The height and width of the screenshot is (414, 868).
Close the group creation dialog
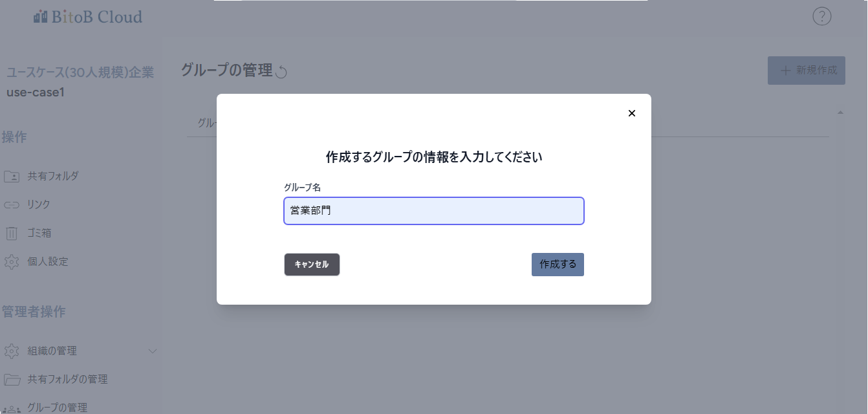[632, 113]
